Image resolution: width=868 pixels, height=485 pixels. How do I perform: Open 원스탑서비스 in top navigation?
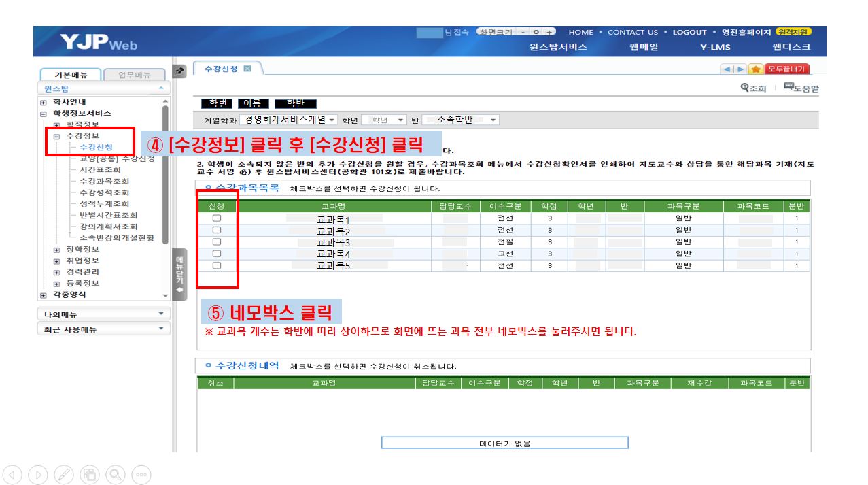558,47
